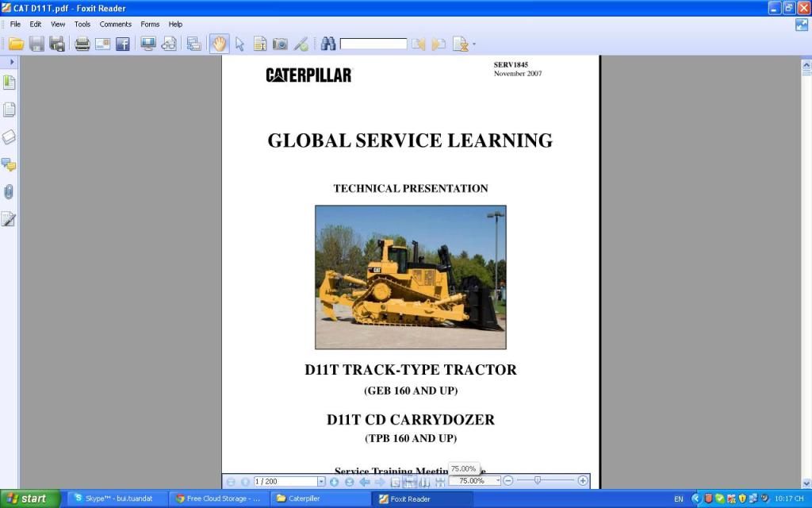Click the blue previous view arrow
This screenshot has width=812, height=508.
(365, 482)
